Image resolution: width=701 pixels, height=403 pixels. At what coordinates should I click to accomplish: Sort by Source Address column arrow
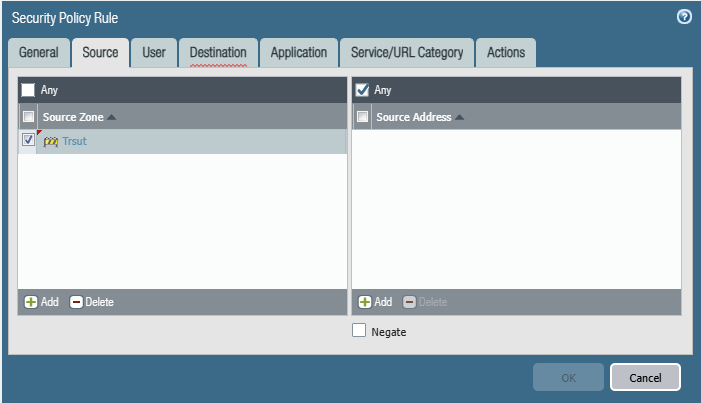coord(459,117)
